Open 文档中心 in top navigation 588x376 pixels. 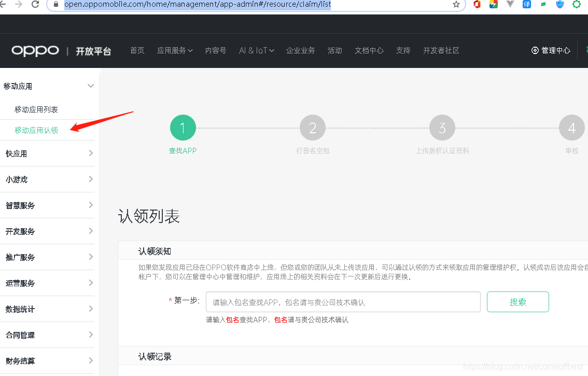pos(369,50)
